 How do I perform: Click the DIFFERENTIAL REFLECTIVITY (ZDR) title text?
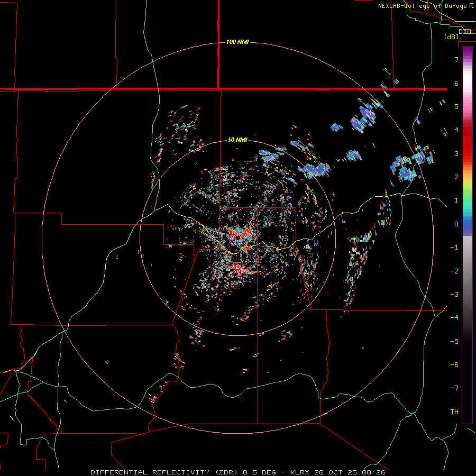[x=164, y=472]
